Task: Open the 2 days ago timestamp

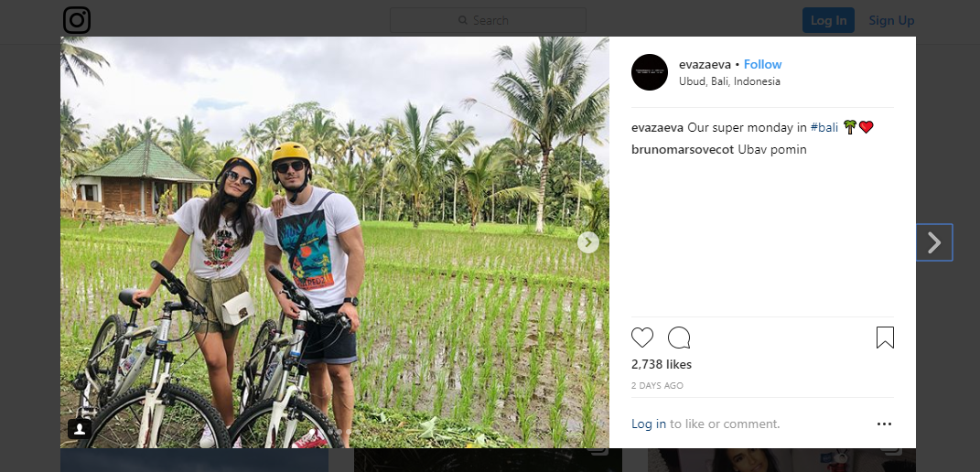Action: point(657,385)
